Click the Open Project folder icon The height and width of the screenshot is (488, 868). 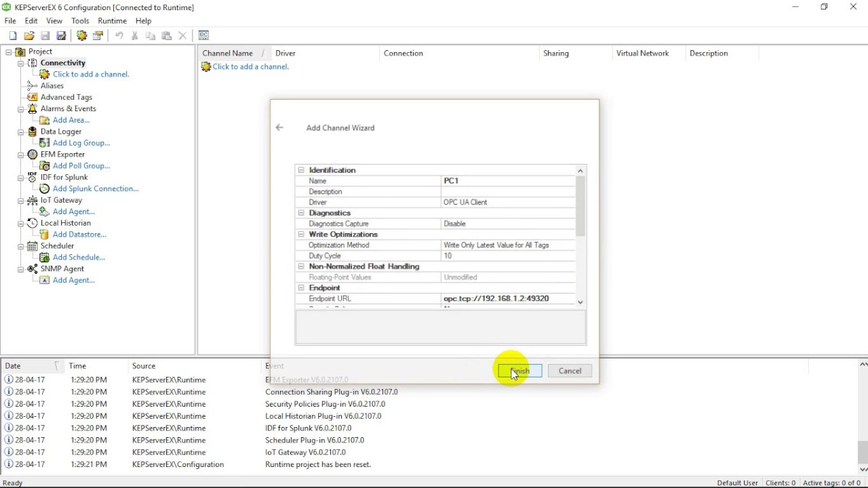[x=29, y=36]
